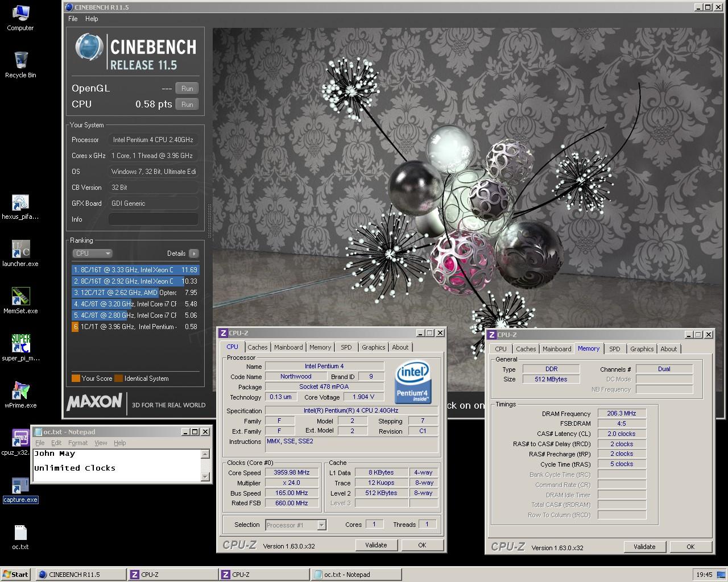Switch to Mainboard tab in CPU-Z CPU window
Screen dimensions: 728x582
click(288, 347)
